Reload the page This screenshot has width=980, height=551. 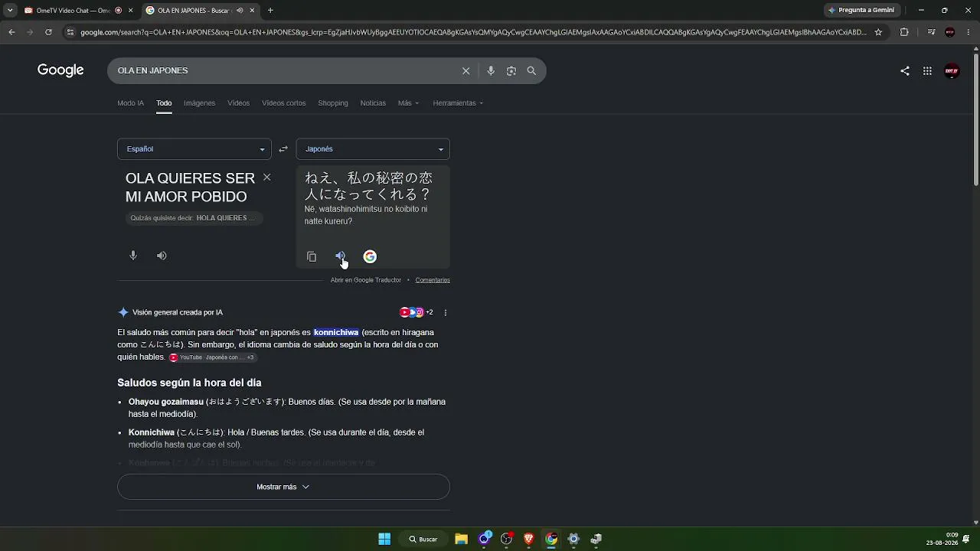[48, 32]
